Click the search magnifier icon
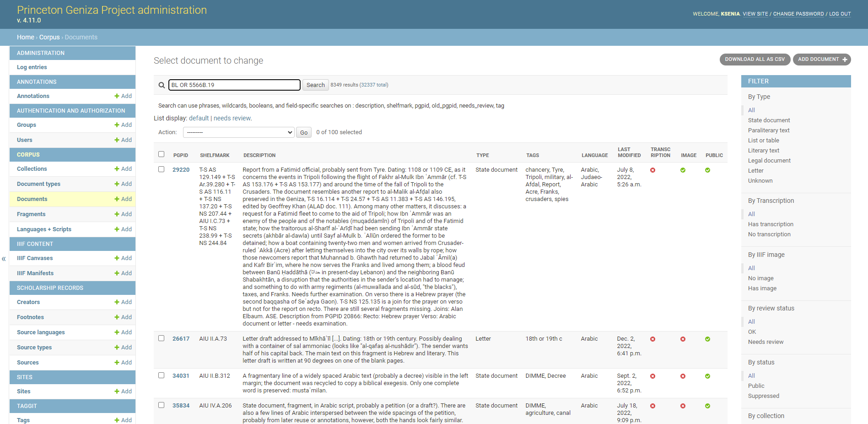Image resolution: width=868 pixels, height=424 pixels. (162, 85)
